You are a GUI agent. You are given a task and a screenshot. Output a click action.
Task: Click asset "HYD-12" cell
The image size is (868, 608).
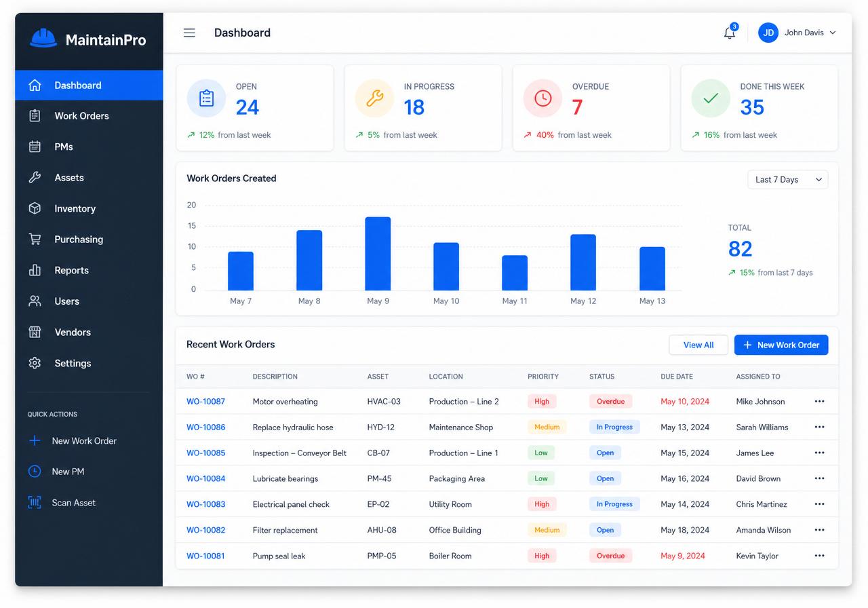380,427
